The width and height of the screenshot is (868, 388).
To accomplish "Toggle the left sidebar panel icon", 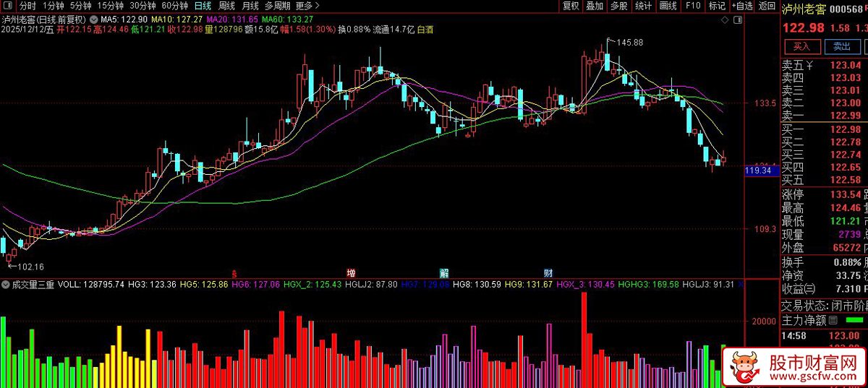I will pyautogui.click(x=7, y=6).
